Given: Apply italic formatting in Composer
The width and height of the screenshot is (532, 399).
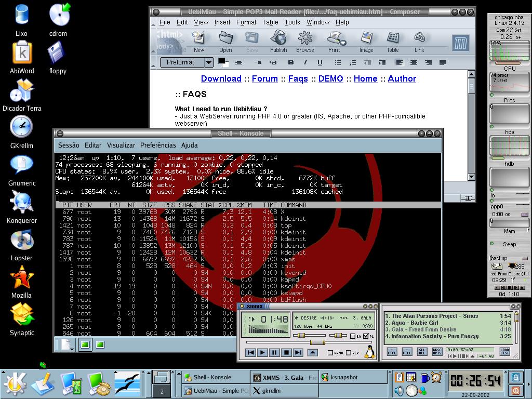Looking at the screenshot, I should [x=305, y=62].
